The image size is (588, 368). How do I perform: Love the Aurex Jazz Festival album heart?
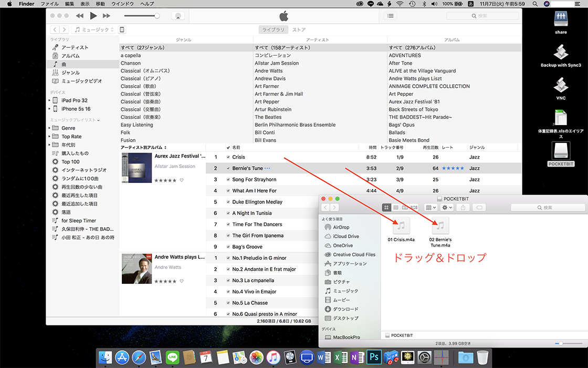pyautogui.click(x=182, y=180)
